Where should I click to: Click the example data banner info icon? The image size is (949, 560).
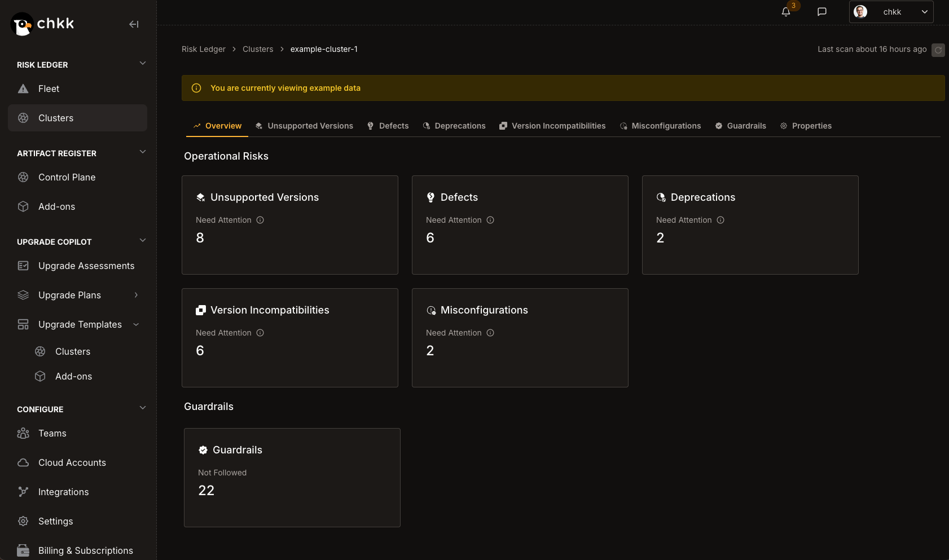[x=196, y=88]
